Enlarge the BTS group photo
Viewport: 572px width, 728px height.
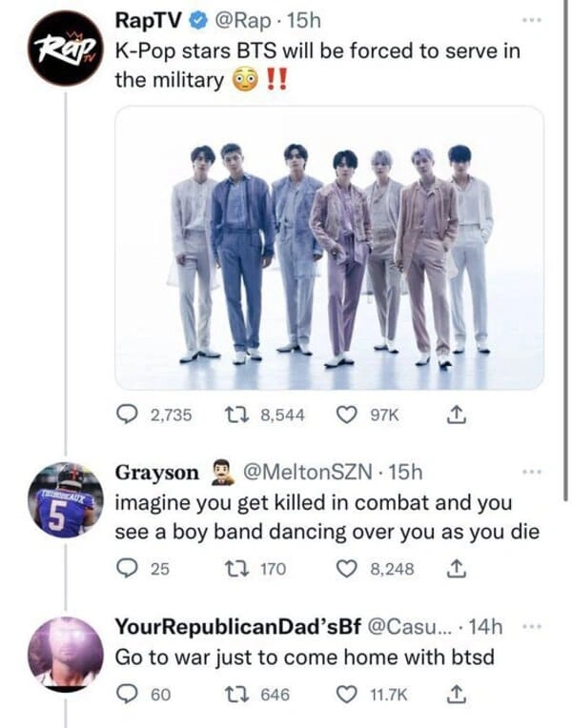[x=329, y=248]
